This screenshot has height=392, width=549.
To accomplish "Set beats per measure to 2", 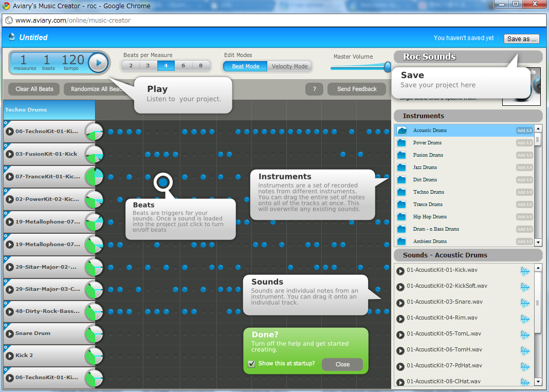I will pyautogui.click(x=131, y=65).
